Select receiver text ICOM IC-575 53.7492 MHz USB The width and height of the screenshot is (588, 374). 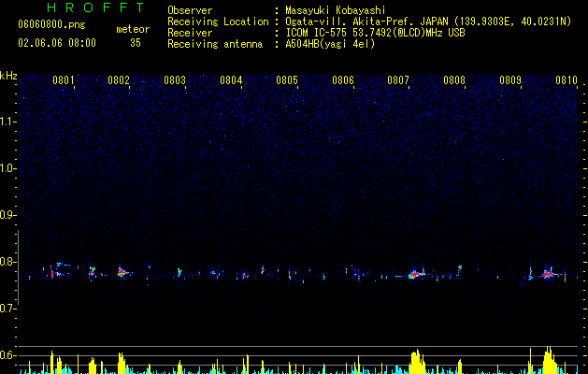(375, 33)
